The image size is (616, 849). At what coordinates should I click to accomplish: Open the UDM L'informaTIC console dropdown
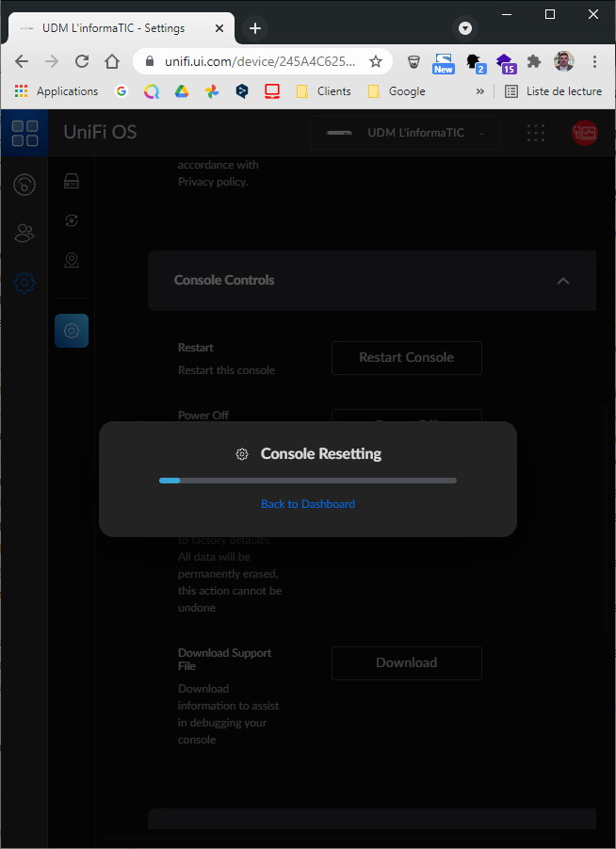tap(404, 133)
